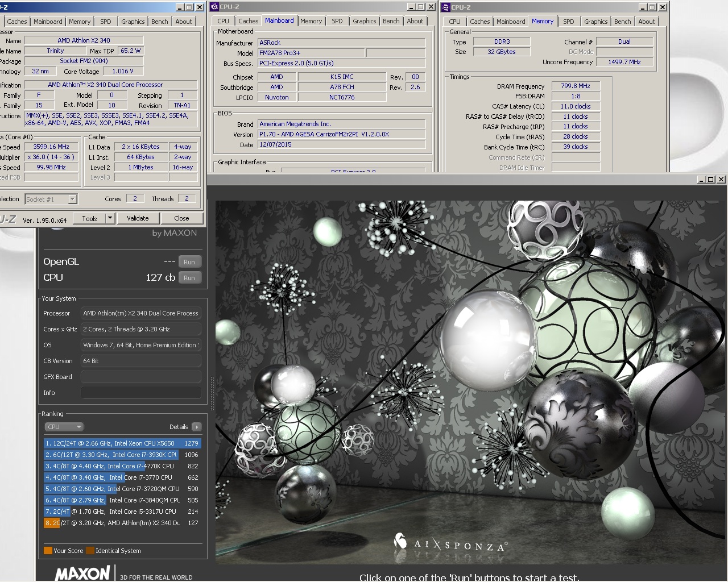Open Caches tab in middle CPU-Z window
Viewport: 728px width, 582px height.
point(249,21)
